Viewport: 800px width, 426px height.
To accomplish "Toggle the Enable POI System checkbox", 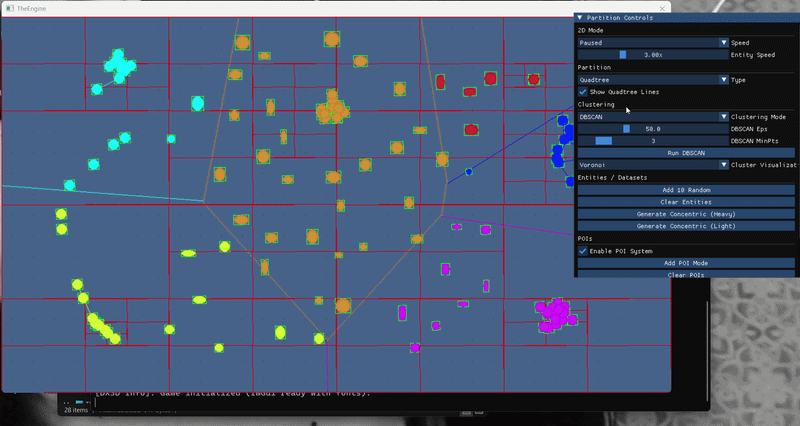I will [583, 251].
